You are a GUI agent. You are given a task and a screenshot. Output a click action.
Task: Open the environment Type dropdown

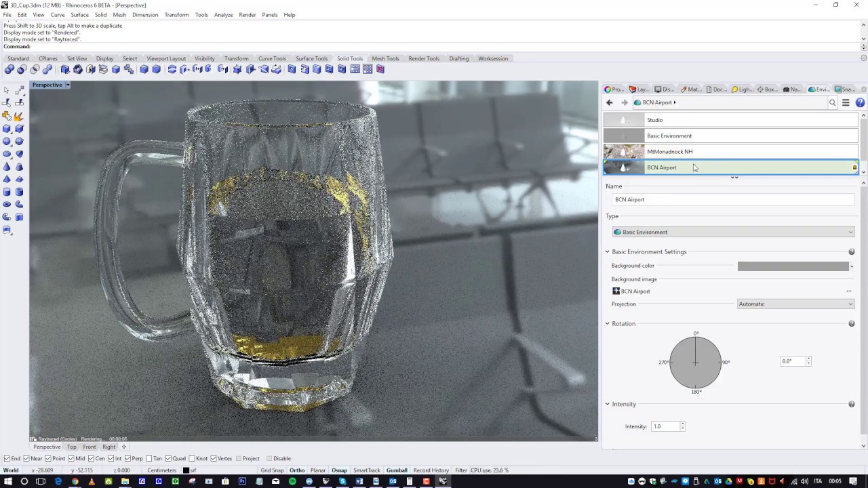coord(733,232)
